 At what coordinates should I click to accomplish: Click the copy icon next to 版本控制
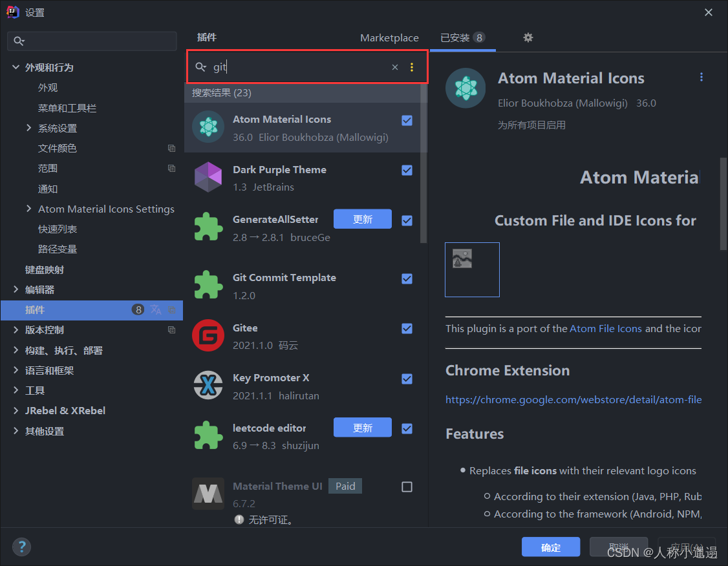pos(171,330)
